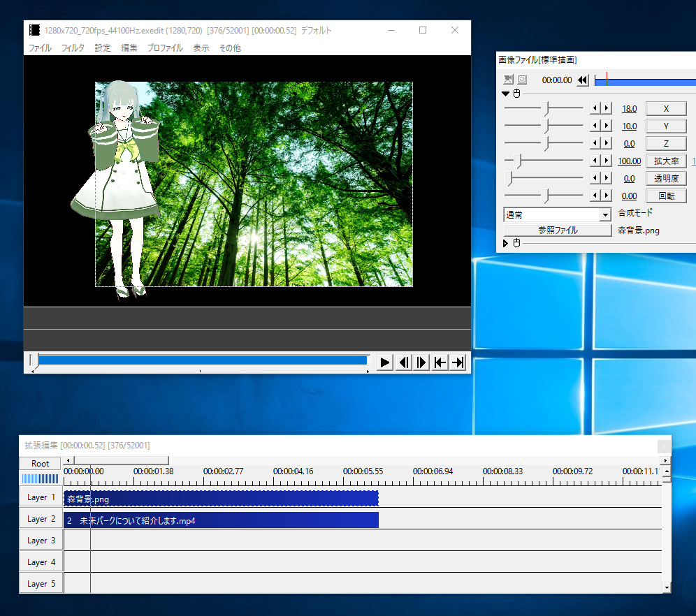
Task: Click the 回転 slider
Action: click(544, 195)
